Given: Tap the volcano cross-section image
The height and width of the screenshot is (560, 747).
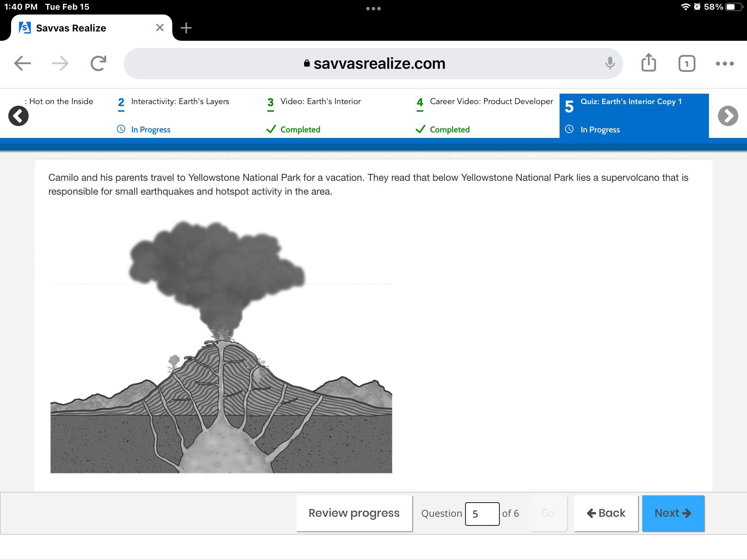Looking at the screenshot, I should [221, 347].
